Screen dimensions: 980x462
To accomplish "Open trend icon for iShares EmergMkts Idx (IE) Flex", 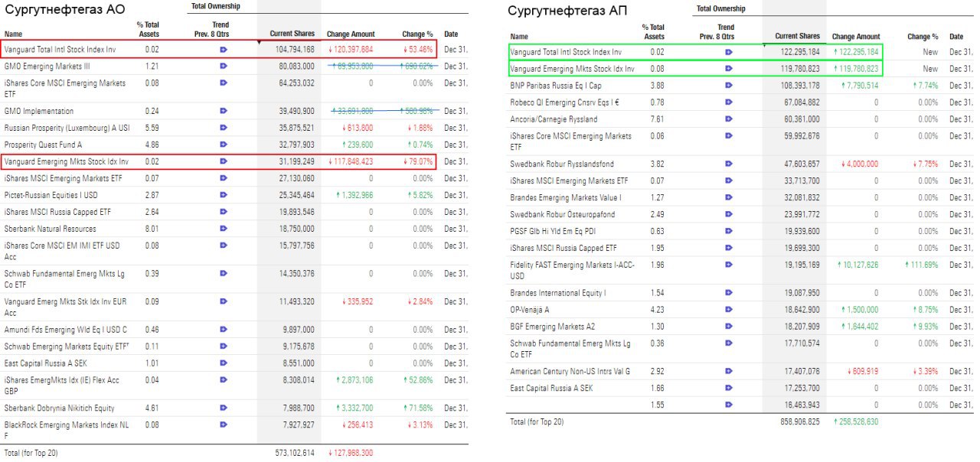I will click(x=224, y=379).
